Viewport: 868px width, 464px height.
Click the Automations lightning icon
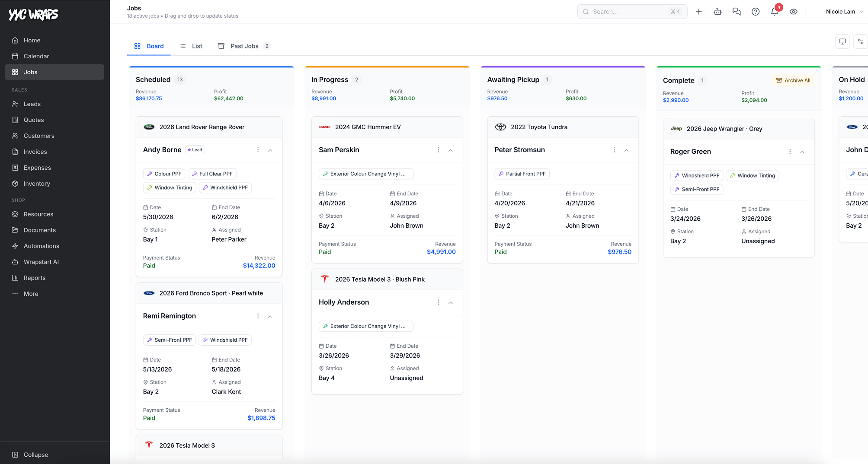[x=15, y=246]
